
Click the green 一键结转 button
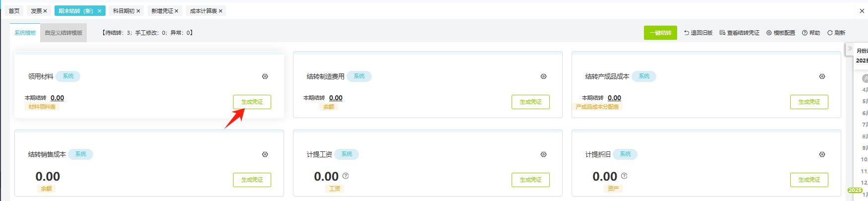[660, 33]
